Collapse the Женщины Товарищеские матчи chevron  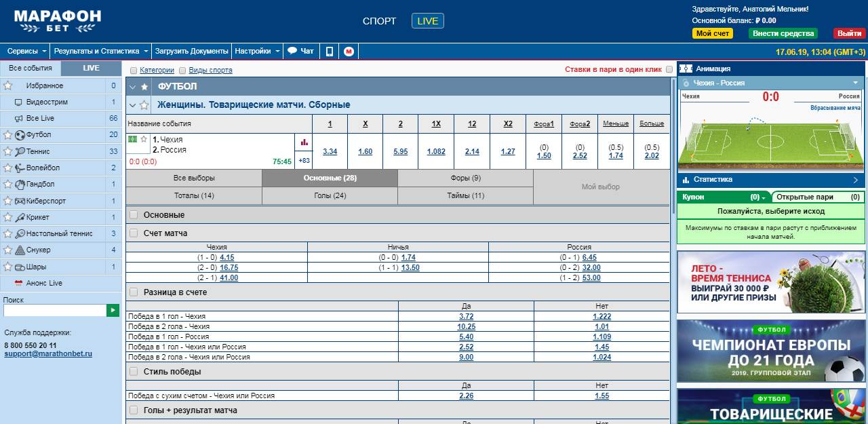[133, 105]
